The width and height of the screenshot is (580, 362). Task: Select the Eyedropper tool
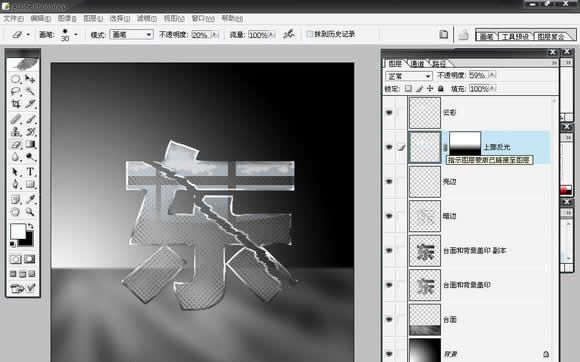click(x=30, y=200)
